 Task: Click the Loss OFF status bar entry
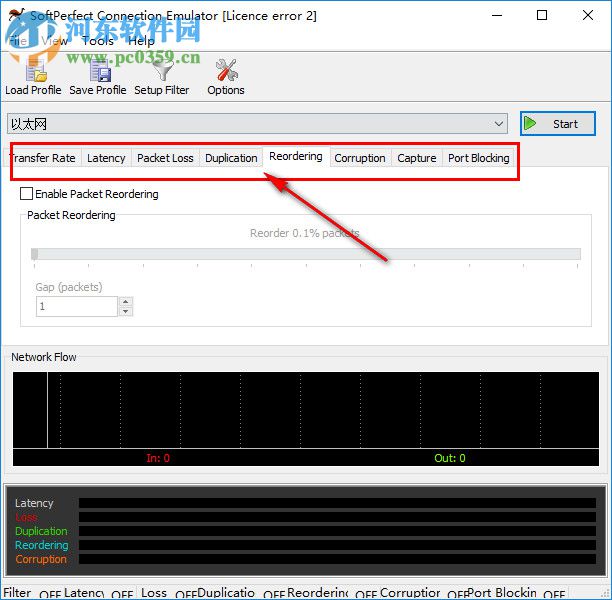click(x=169, y=593)
